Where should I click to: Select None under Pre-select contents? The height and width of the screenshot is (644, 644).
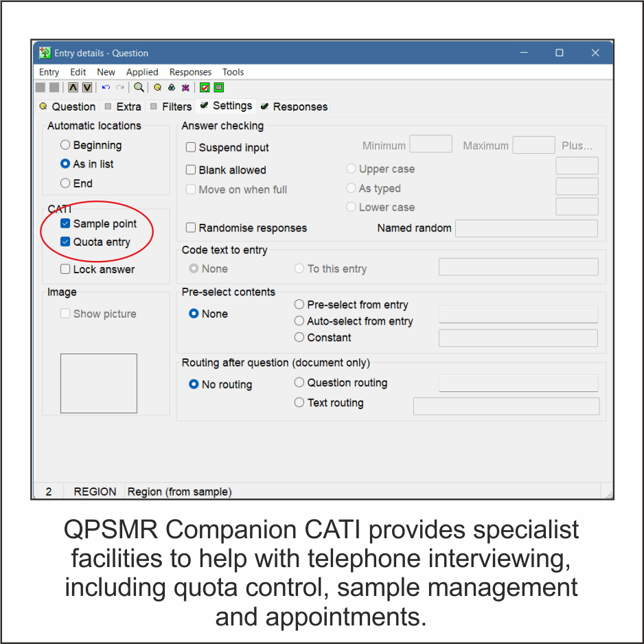pyautogui.click(x=194, y=313)
